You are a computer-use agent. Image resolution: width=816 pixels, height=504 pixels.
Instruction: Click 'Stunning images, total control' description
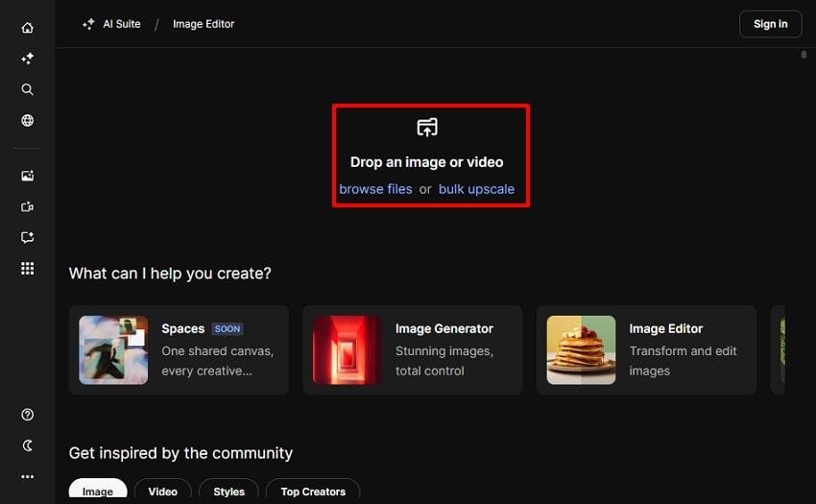coord(444,361)
